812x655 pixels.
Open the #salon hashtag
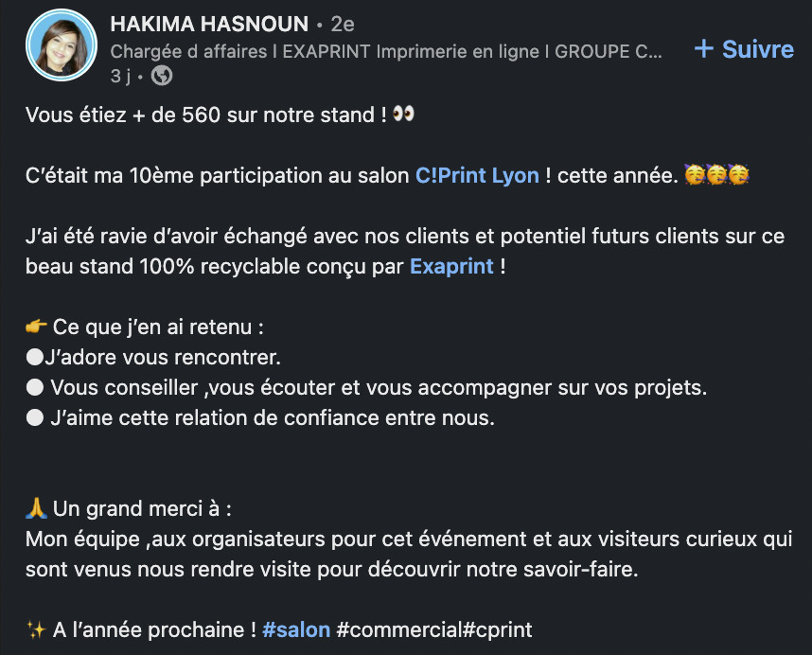[296, 630]
